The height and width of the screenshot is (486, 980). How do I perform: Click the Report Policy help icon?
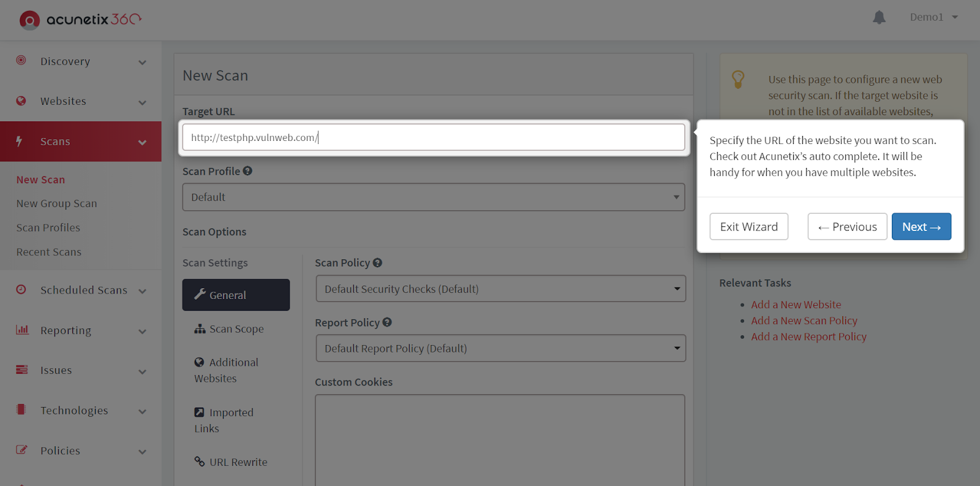(x=387, y=322)
